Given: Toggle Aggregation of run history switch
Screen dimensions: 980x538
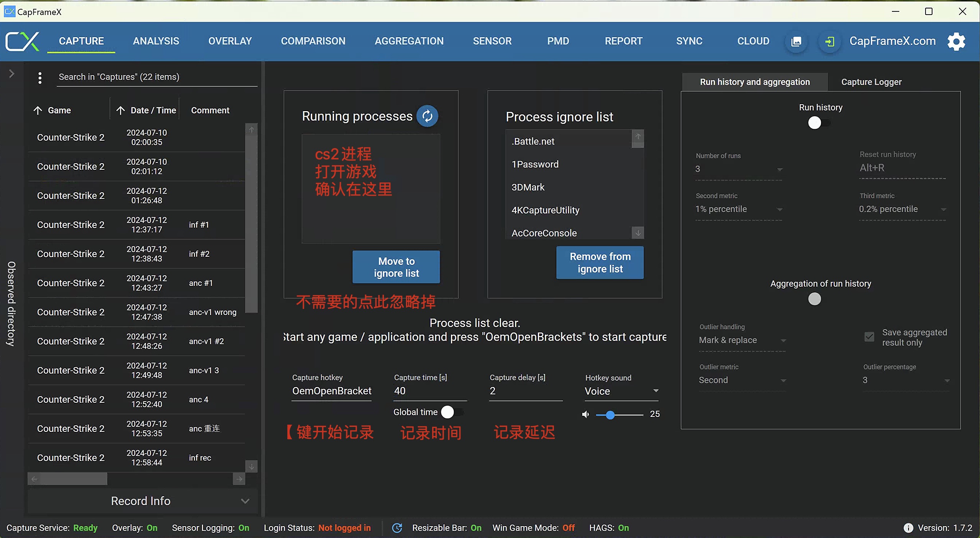Looking at the screenshot, I should (814, 299).
